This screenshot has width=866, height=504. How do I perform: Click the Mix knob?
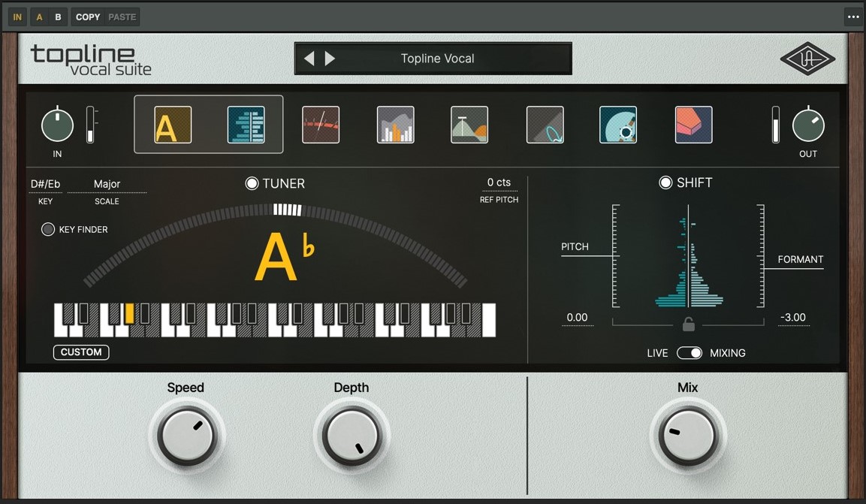pos(687,436)
